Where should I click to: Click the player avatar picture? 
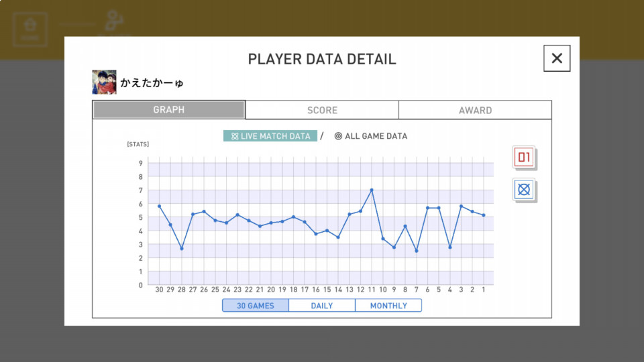click(104, 82)
